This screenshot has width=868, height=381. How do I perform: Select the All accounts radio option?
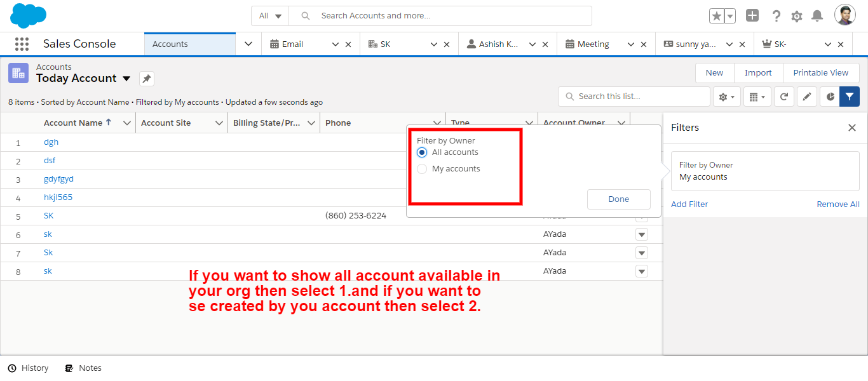(422, 152)
